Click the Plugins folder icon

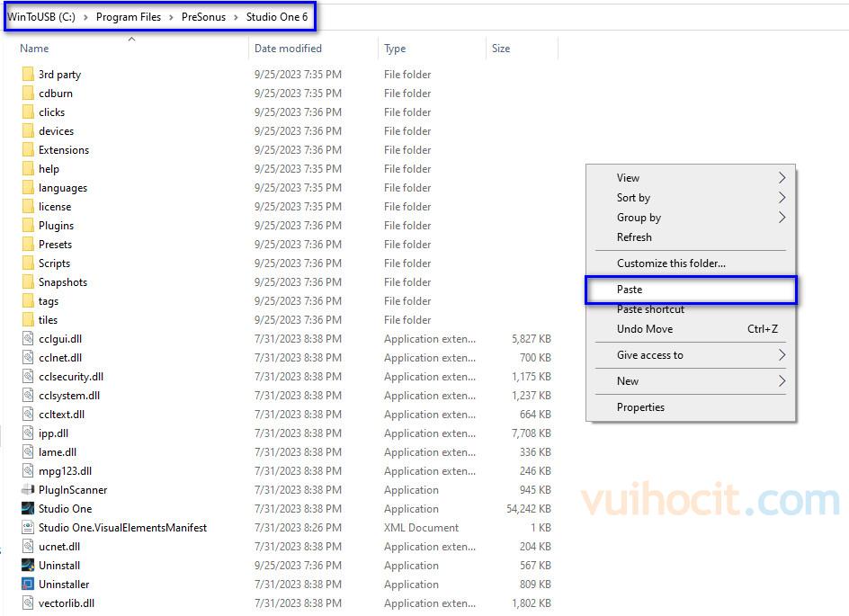coord(28,226)
